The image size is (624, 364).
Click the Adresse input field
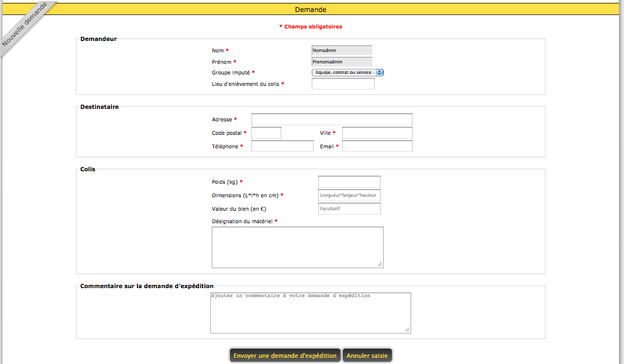[x=332, y=119]
